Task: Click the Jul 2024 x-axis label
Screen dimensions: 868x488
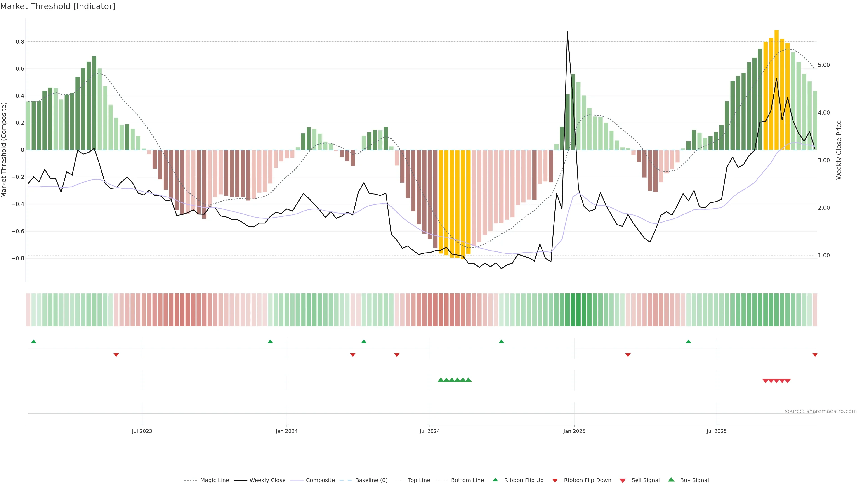Action: coord(430,431)
